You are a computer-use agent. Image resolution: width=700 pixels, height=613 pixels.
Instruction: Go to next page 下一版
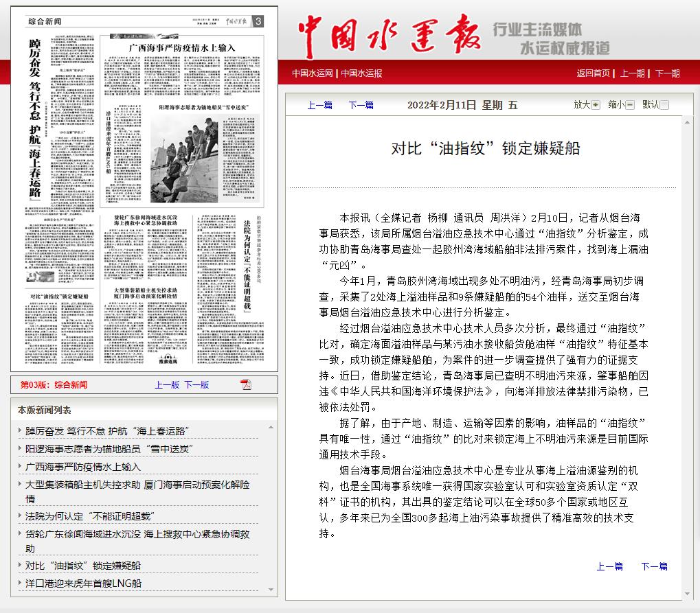click(x=196, y=384)
